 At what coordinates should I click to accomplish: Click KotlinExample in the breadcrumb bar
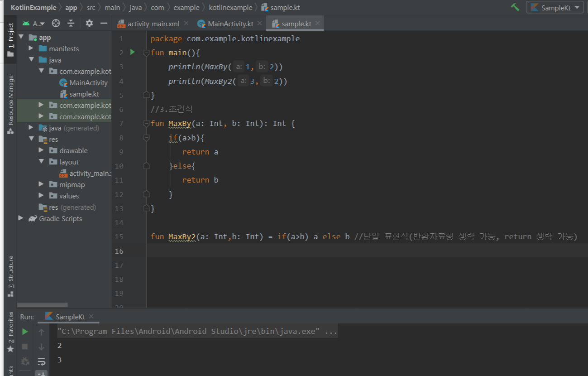tap(33, 8)
